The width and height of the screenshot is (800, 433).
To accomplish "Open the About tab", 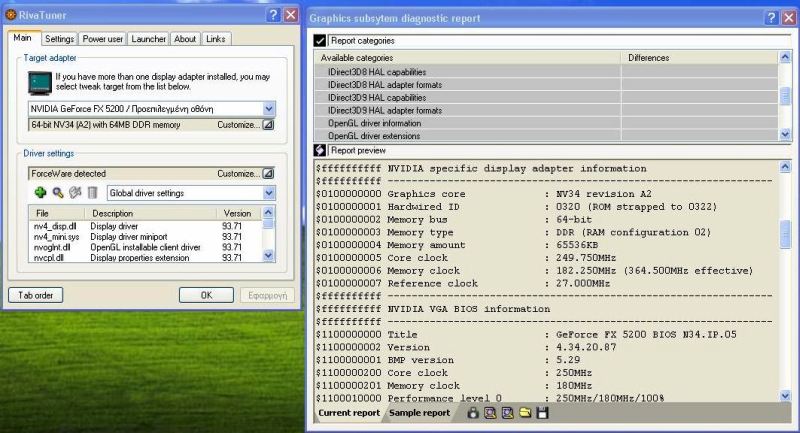I will click(x=185, y=39).
